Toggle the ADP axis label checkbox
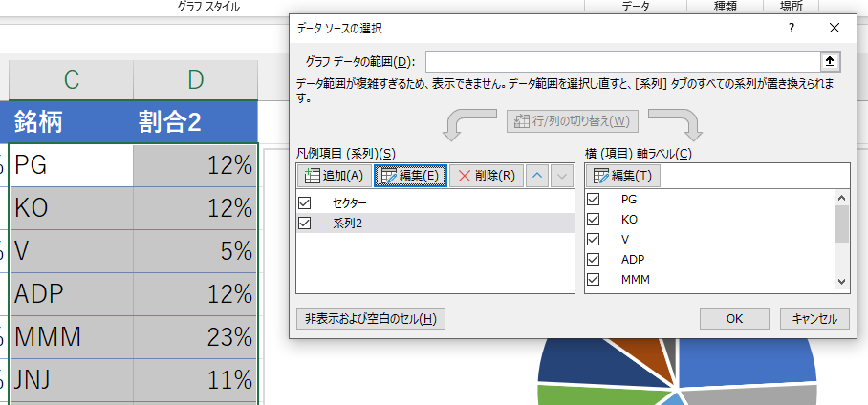This screenshot has height=405, width=868. [593, 260]
